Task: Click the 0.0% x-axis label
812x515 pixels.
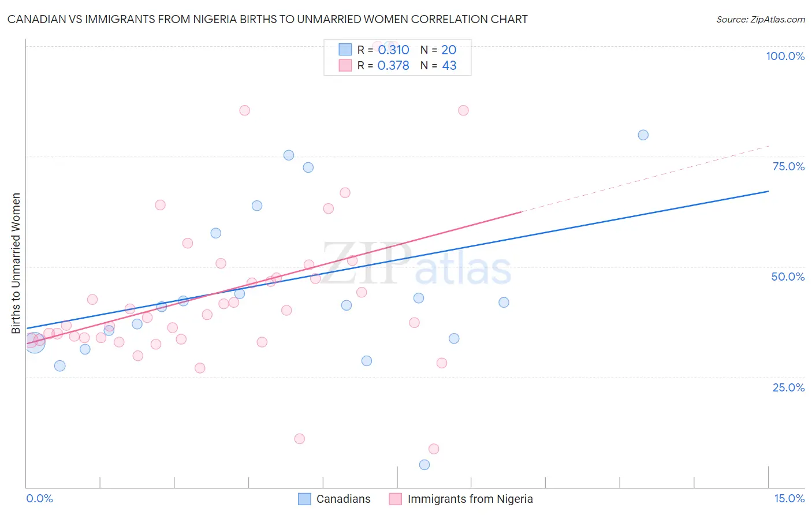Action: [39, 498]
